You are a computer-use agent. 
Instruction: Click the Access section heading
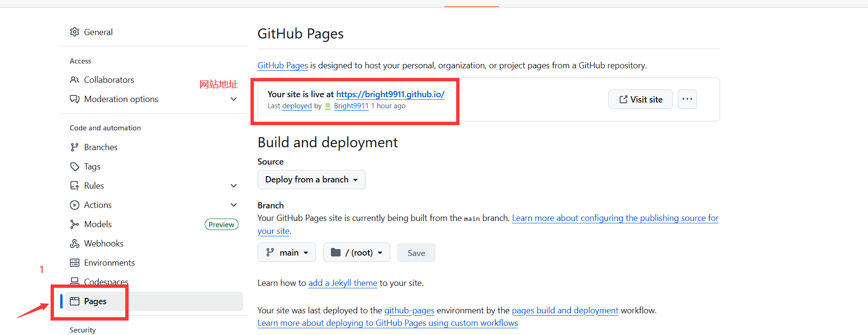[80, 61]
